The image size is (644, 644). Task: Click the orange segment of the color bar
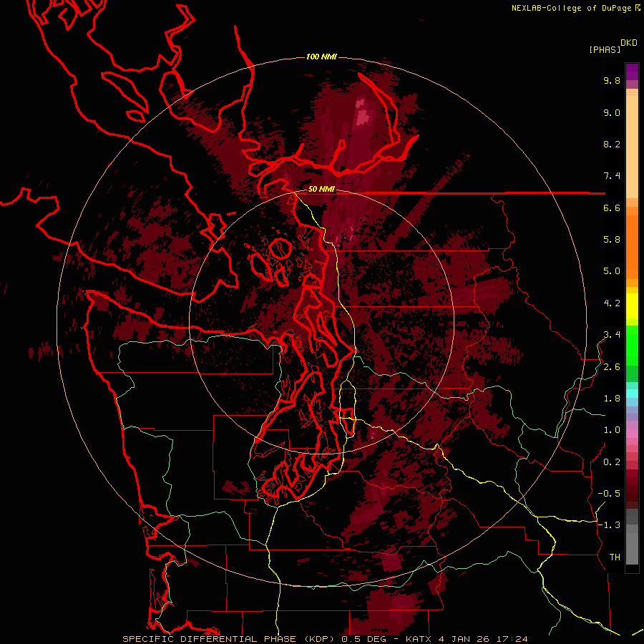tap(632, 246)
